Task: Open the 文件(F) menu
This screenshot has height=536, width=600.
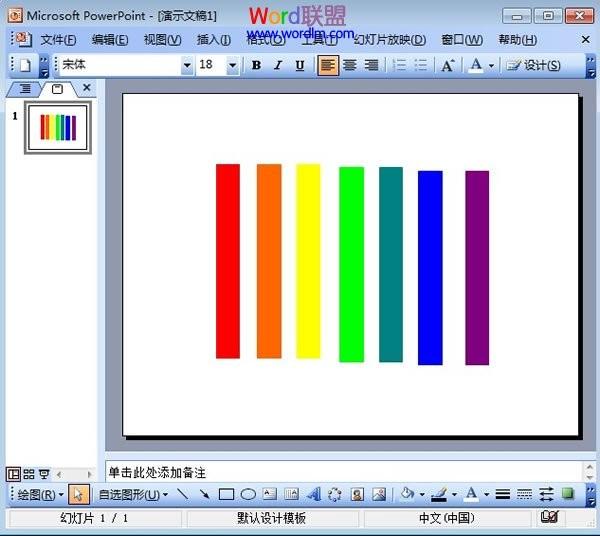Action: (x=58, y=40)
